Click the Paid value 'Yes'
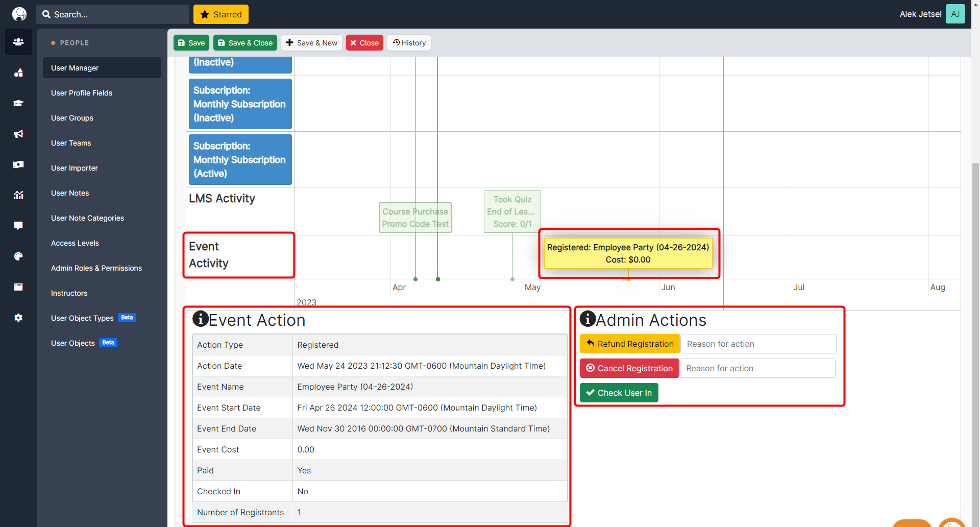The height and width of the screenshot is (527, 980). tap(304, 470)
